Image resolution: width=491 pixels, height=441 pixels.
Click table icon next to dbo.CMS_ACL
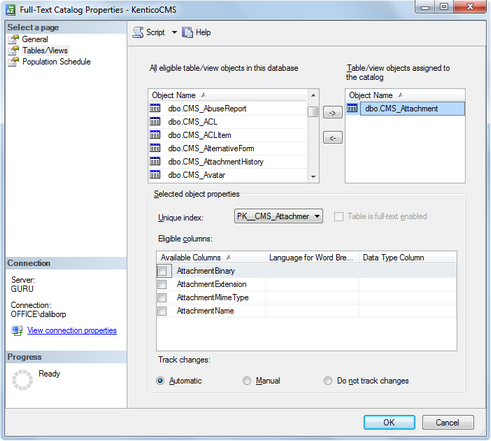coord(155,122)
